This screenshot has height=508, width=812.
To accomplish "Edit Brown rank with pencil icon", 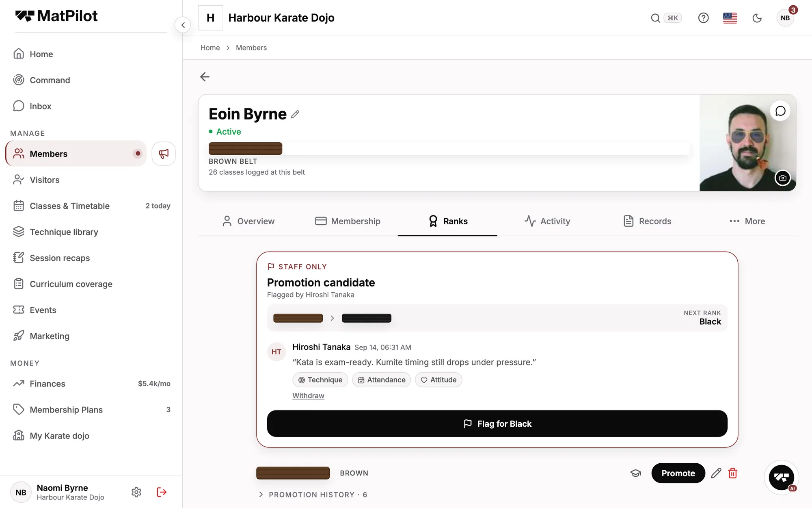I will click(x=716, y=473).
